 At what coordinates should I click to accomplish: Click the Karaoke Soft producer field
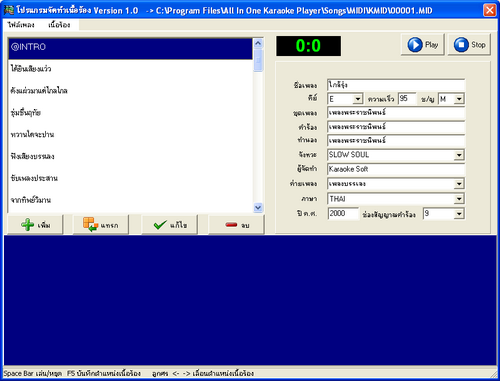(x=396, y=169)
